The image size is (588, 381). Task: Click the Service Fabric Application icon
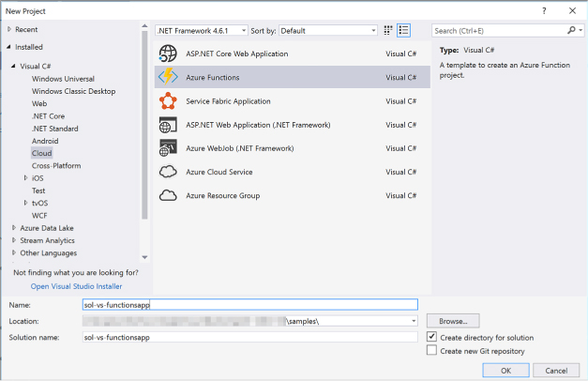point(168,101)
